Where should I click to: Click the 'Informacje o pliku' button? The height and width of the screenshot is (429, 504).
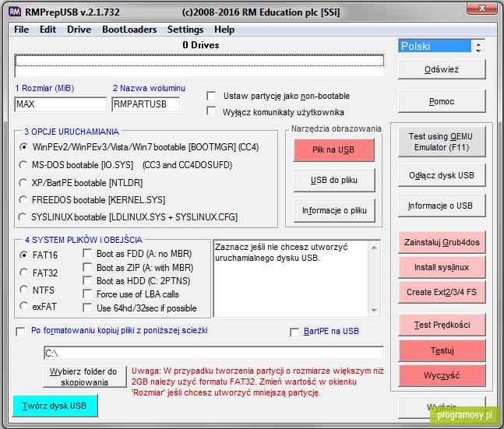[334, 210]
